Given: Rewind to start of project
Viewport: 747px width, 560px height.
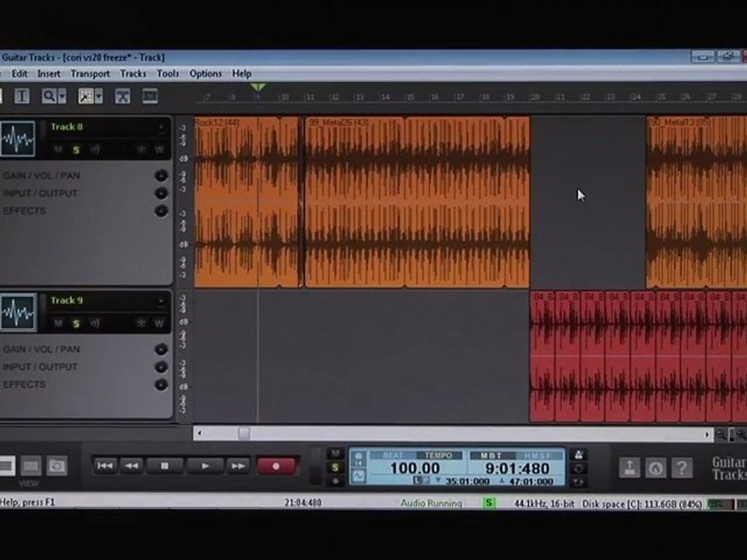Looking at the screenshot, I should pos(105,466).
